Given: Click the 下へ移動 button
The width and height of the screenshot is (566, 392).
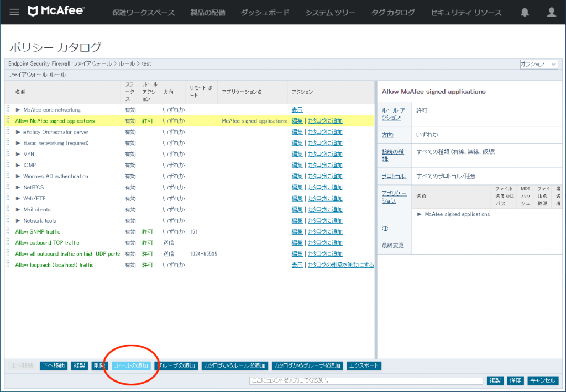Looking at the screenshot, I should click(54, 365).
